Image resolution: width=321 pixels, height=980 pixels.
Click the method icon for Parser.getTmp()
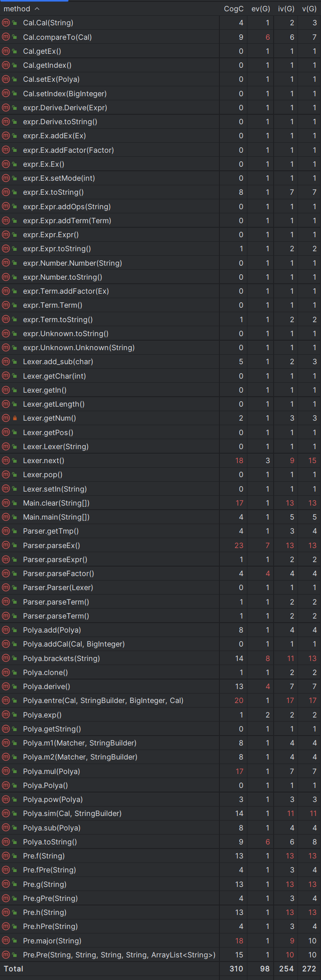tap(6, 531)
